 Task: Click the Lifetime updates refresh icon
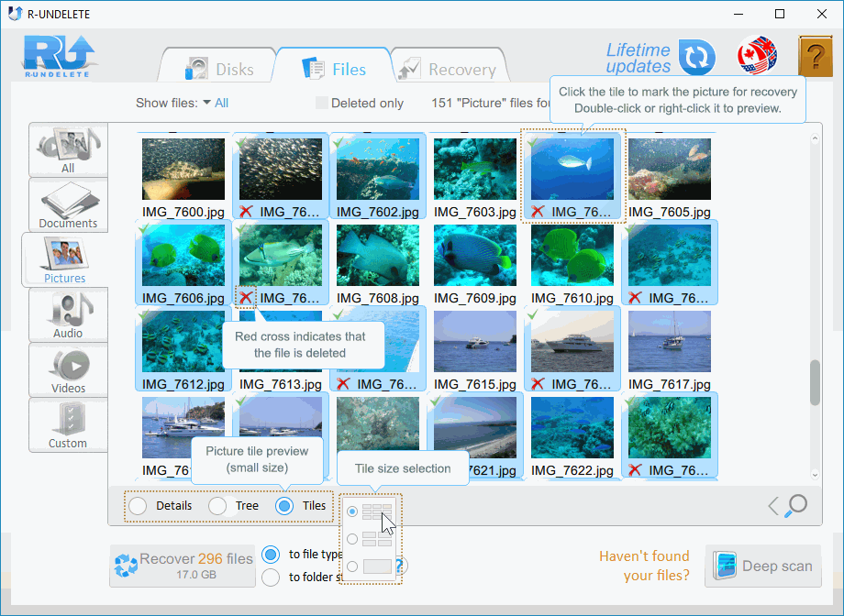[696, 57]
